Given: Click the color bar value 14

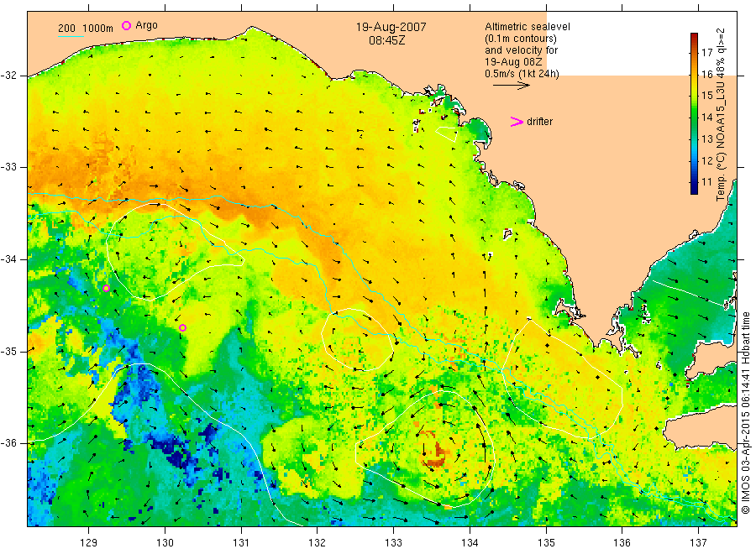Looking at the screenshot, I should tap(706, 117).
